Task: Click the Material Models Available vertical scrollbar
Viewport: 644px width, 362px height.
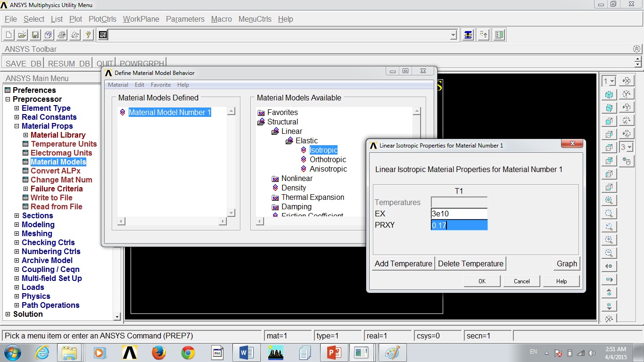Action: [417, 162]
